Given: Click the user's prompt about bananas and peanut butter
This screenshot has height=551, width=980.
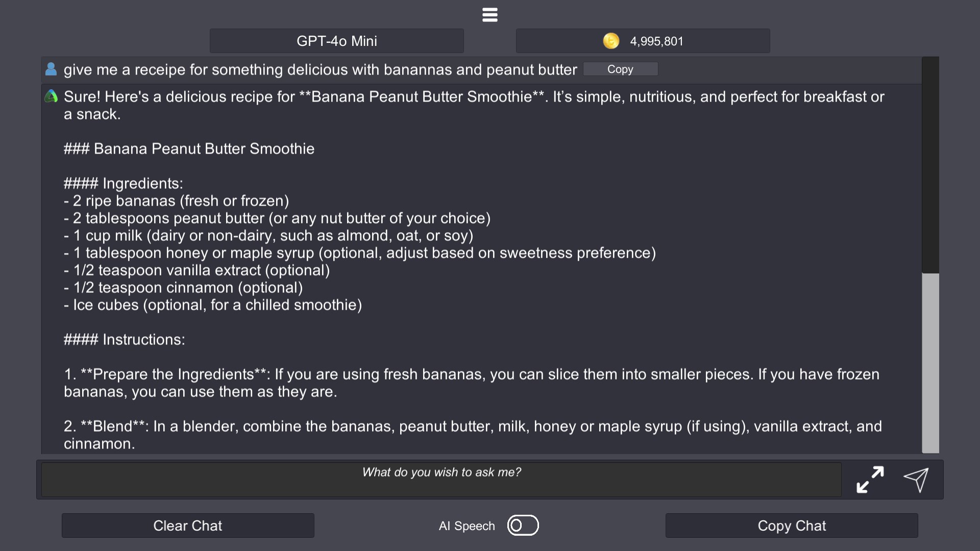Looking at the screenshot, I should click(x=320, y=70).
